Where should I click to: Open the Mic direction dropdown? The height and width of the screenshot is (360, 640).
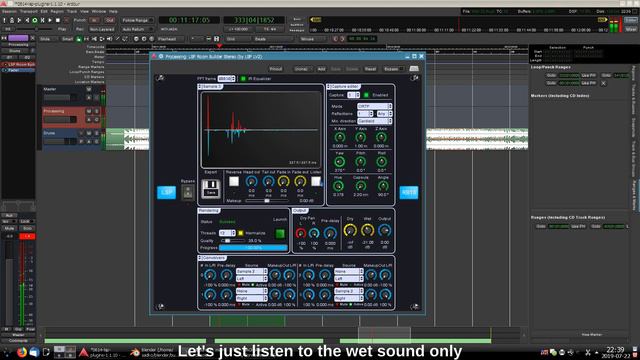[374, 121]
